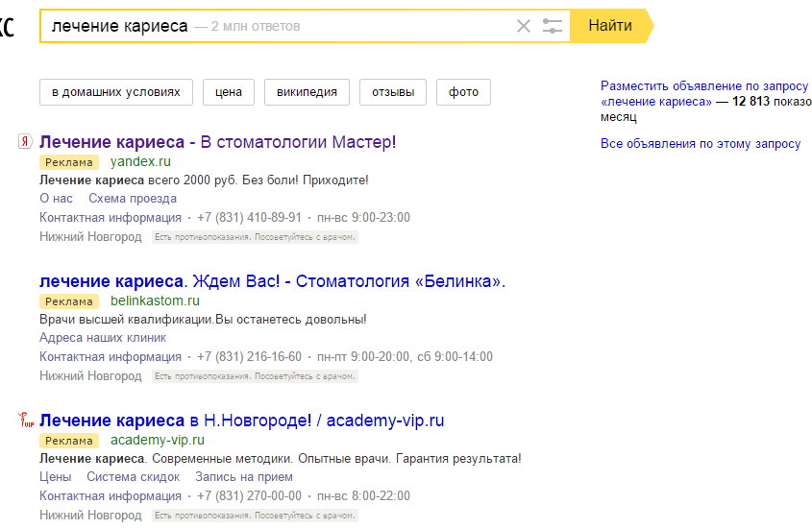Open the belinkastom.ru URL link

(155, 301)
